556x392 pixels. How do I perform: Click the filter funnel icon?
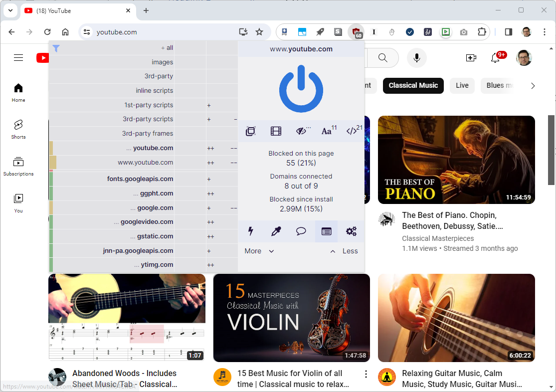pos(56,48)
